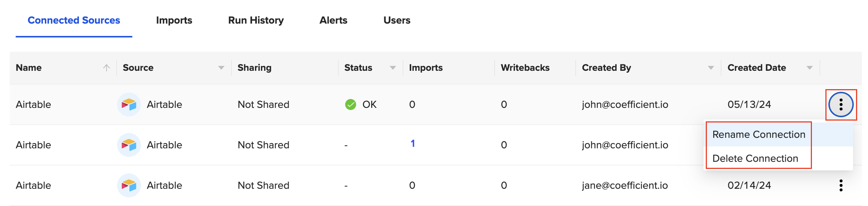Open the Source column filter dropdown

click(x=221, y=68)
